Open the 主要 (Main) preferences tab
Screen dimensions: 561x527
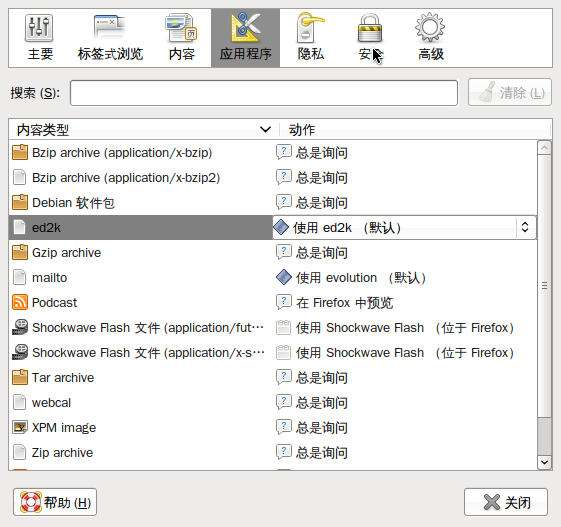coord(40,38)
